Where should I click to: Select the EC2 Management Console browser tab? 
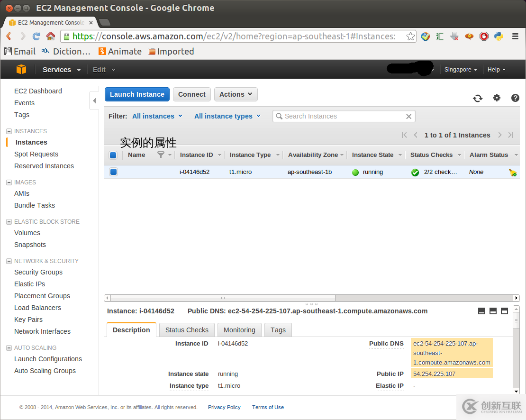(x=51, y=22)
